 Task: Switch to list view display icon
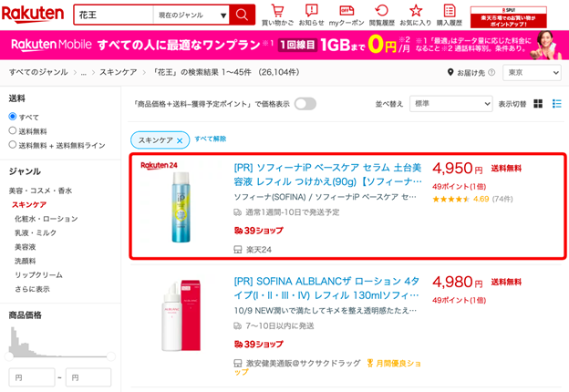pos(556,104)
